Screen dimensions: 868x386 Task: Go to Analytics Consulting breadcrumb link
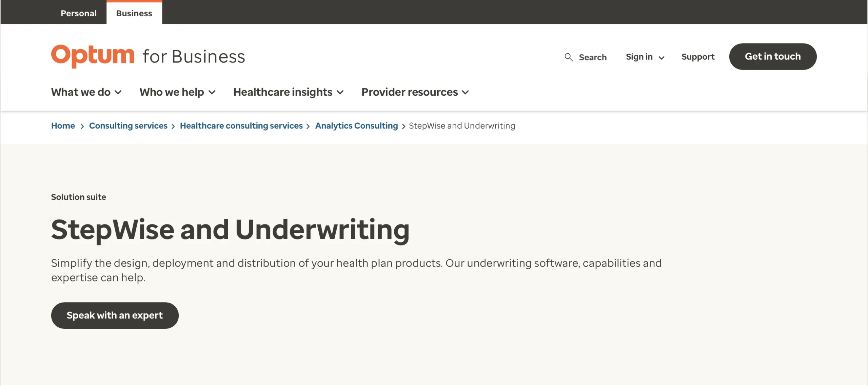[356, 126]
